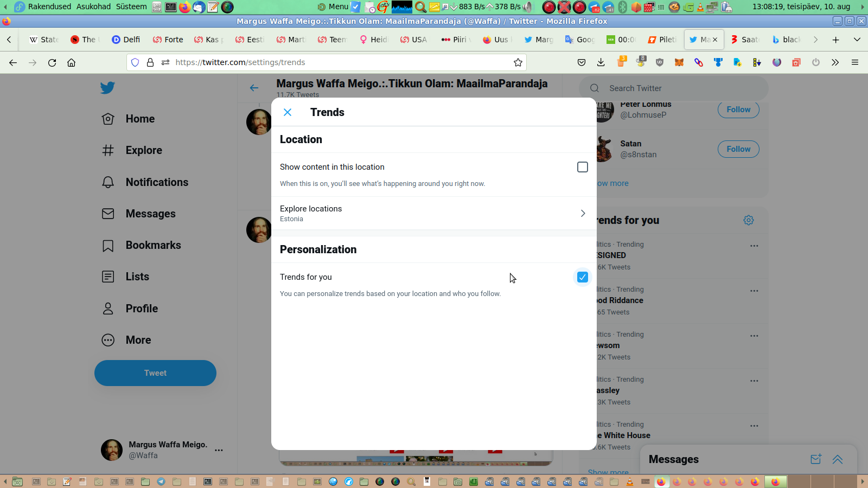Image resolution: width=868 pixels, height=488 pixels.
Task: Open options for the trend with 3K Tweets
Action: tap(754, 381)
